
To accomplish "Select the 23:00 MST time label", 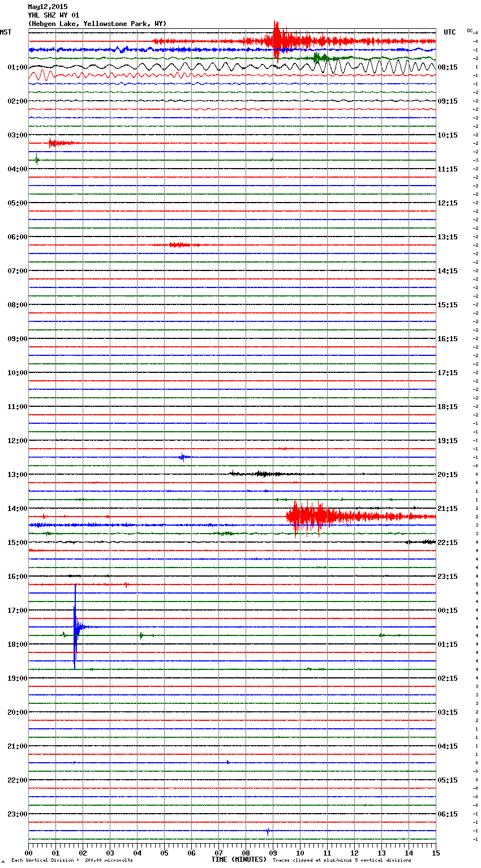I will pos(18,814).
